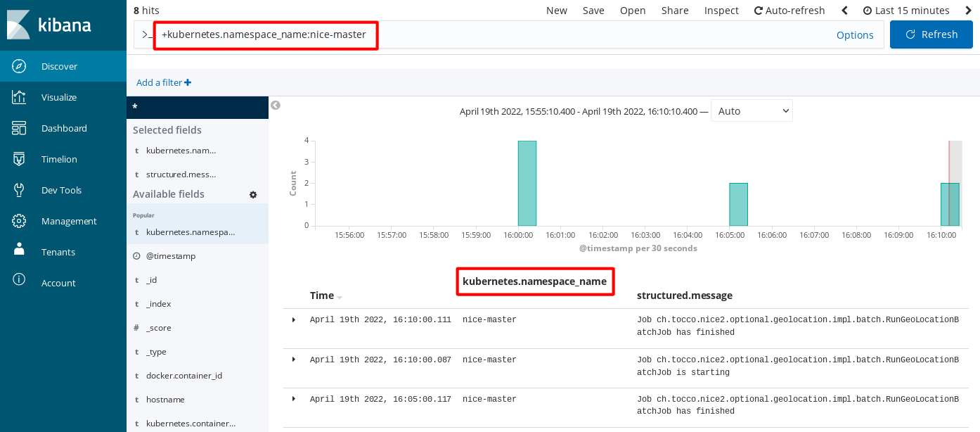
Task: Click Save in top menu
Action: pos(593,11)
